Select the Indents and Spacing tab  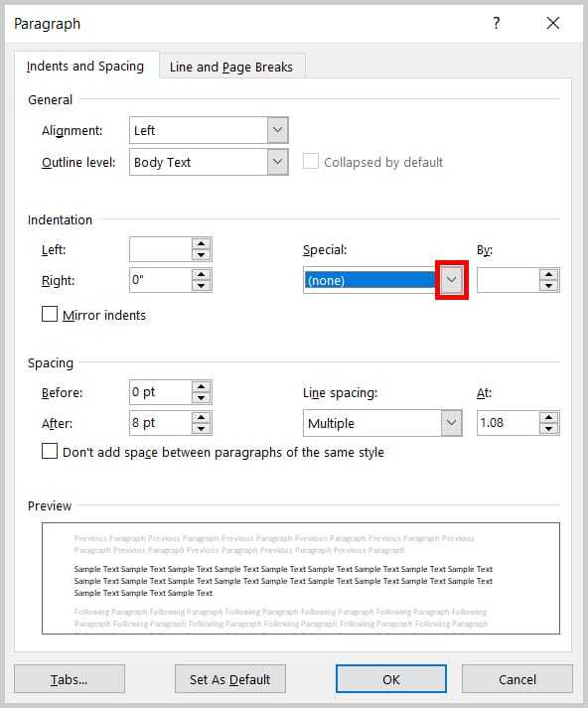(x=85, y=66)
